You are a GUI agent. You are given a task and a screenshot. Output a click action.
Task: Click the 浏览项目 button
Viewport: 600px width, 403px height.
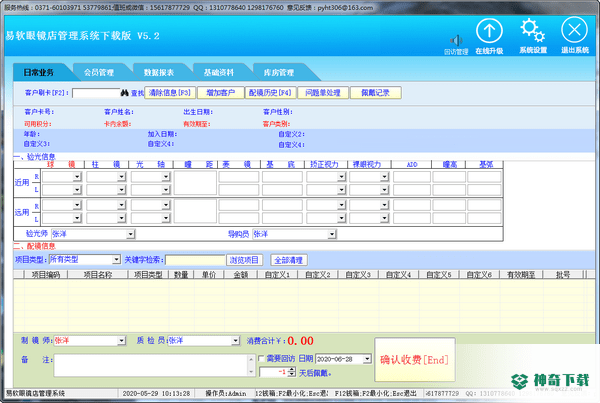tap(244, 260)
